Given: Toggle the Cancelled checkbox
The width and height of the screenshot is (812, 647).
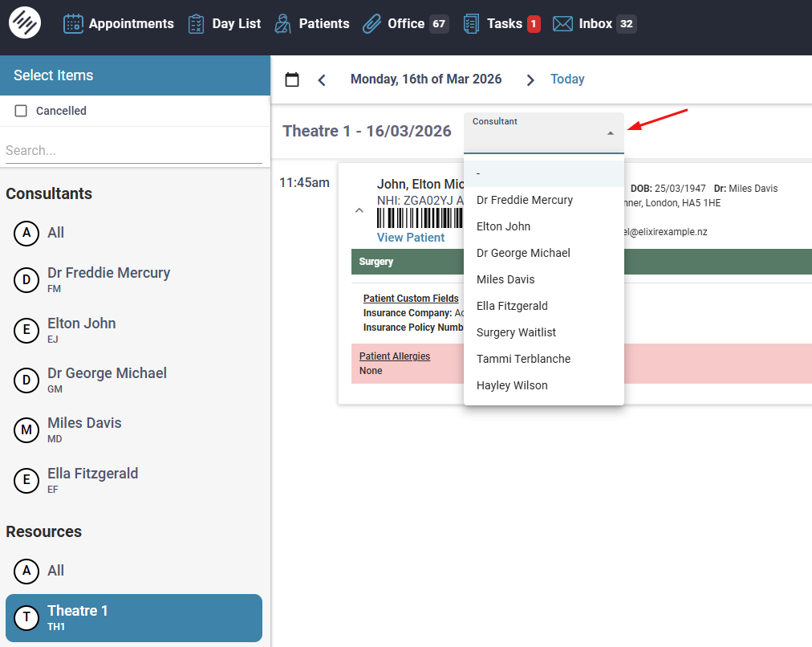Looking at the screenshot, I should pos(21,111).
